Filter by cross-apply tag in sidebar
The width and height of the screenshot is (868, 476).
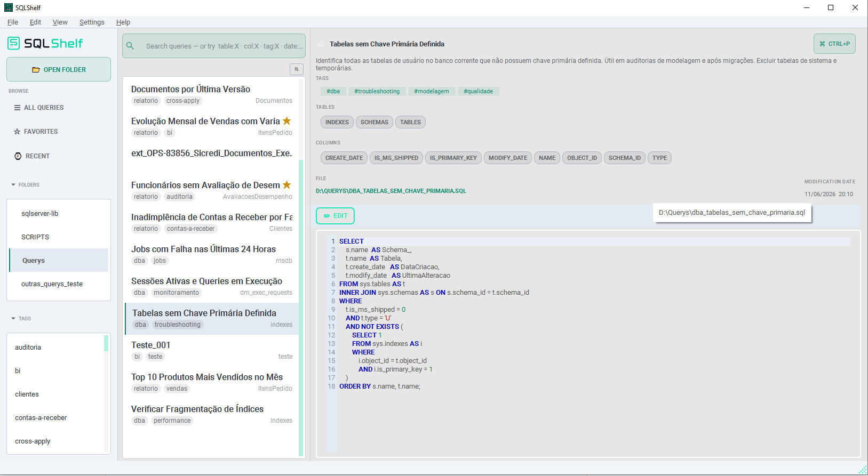click(55, 441)
